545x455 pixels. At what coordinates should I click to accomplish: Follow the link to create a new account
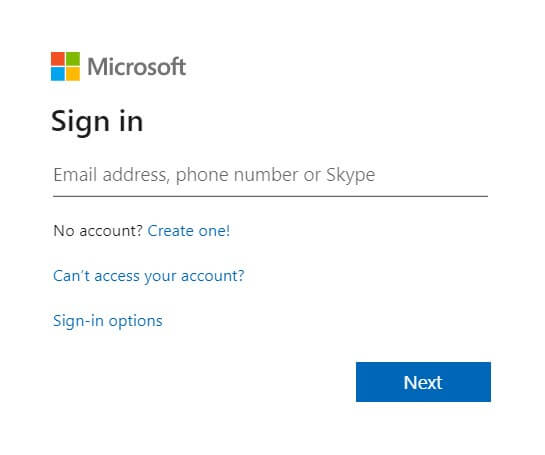click(189, 231)
